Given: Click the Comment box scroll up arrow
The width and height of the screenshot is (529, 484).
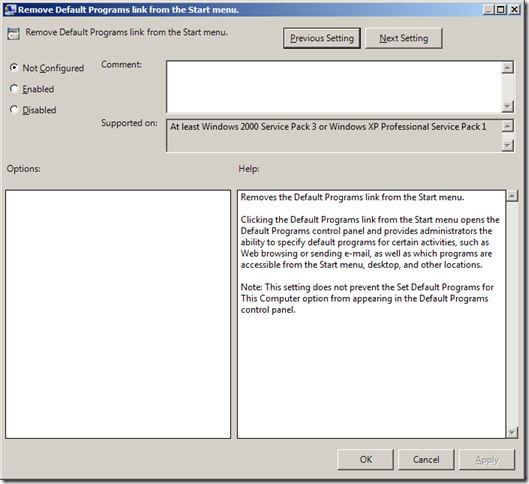Looking at the screenshot, I should coord(507,67).
